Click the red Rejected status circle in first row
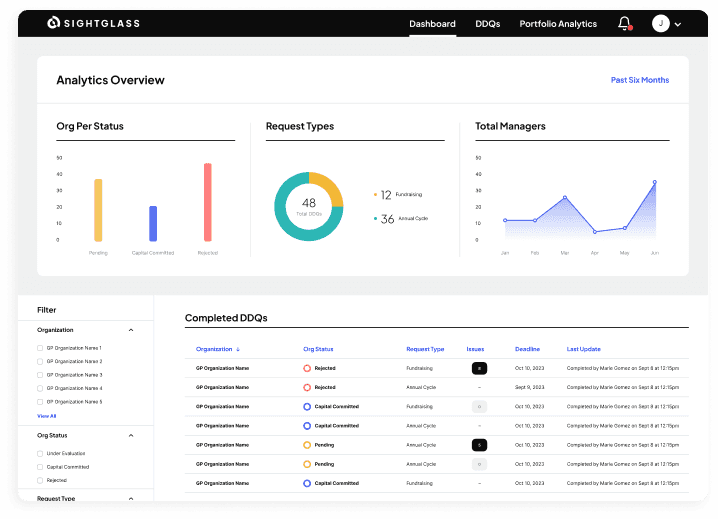Image resolution: width=718 pixels, height=519 pixels. (x=307, y=368)
